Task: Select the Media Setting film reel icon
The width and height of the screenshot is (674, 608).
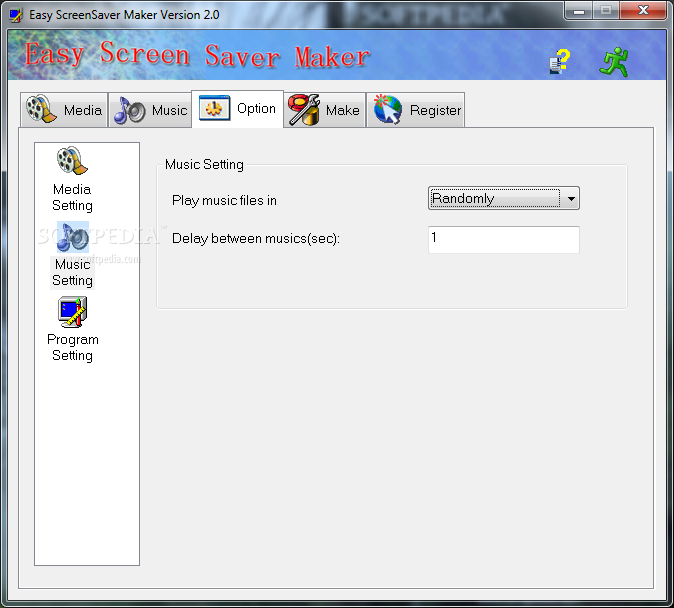Action: point(72,160)
